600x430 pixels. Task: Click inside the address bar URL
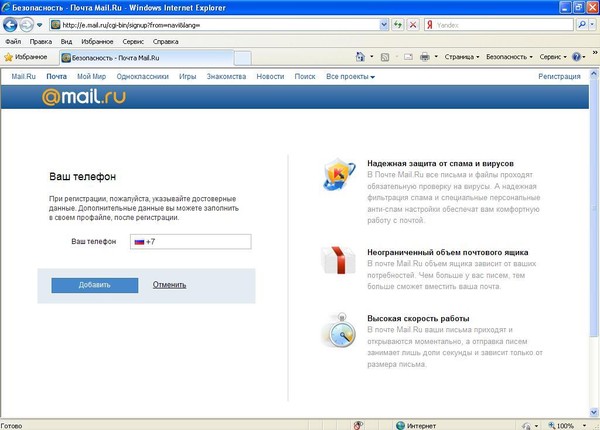(131, 25)
